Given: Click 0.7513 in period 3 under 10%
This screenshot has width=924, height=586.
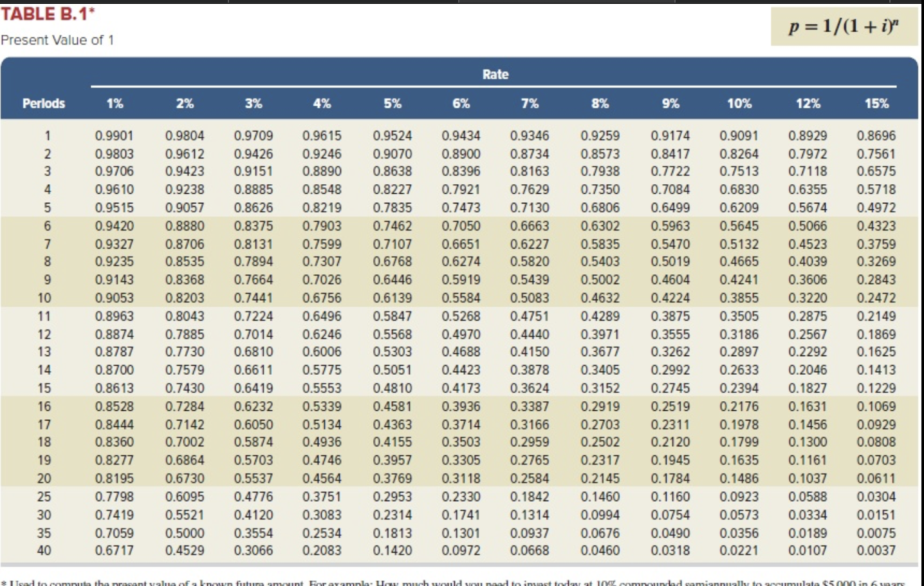Looking at the screenshot, I should [x=739, y=171].
